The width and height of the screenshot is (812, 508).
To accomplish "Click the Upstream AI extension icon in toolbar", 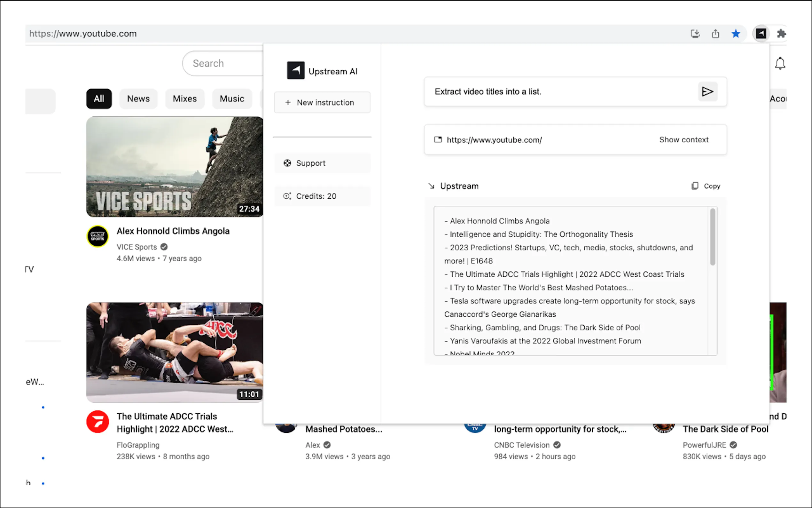I will (x=761, y=34).
